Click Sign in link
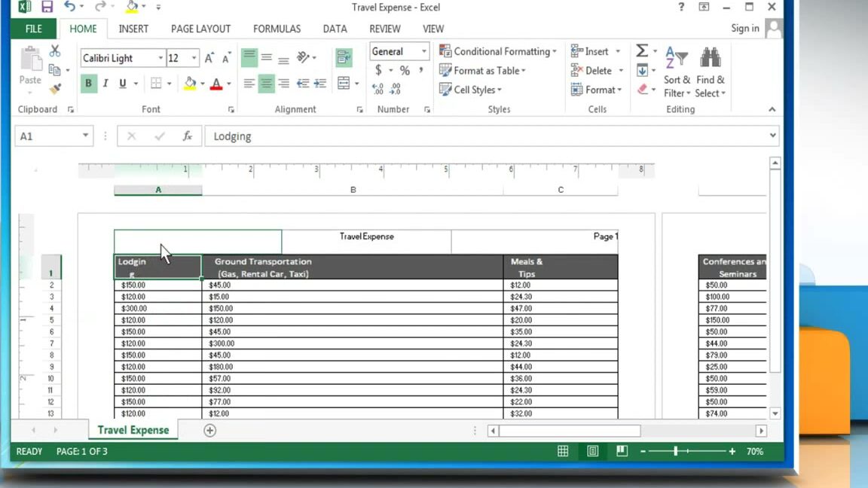The width and height of the screenshot is (868, 488). click(744, 28)
